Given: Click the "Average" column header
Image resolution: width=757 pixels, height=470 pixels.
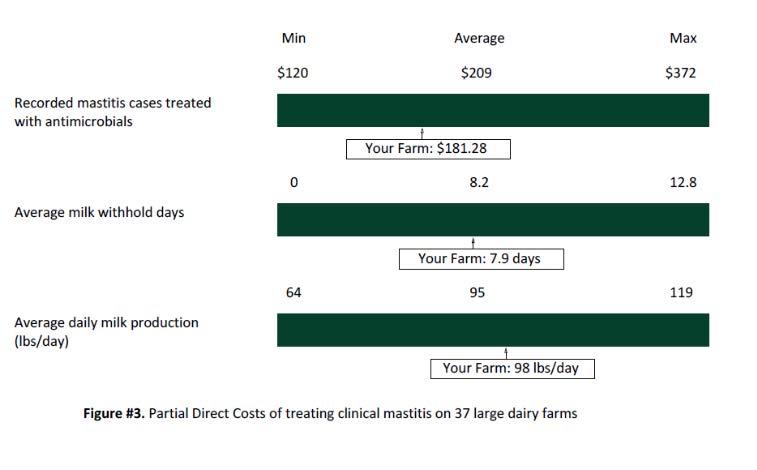Looking at the screenshot, I should (x=479, y=38).
